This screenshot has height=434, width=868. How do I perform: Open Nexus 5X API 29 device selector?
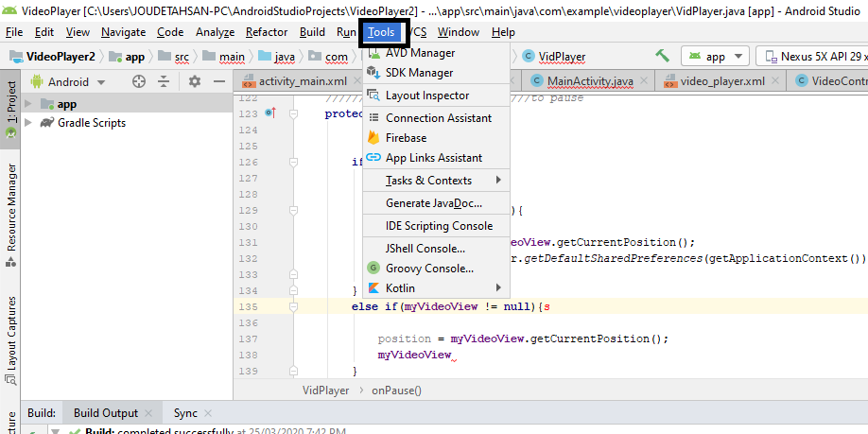click(x=812, y=57)
